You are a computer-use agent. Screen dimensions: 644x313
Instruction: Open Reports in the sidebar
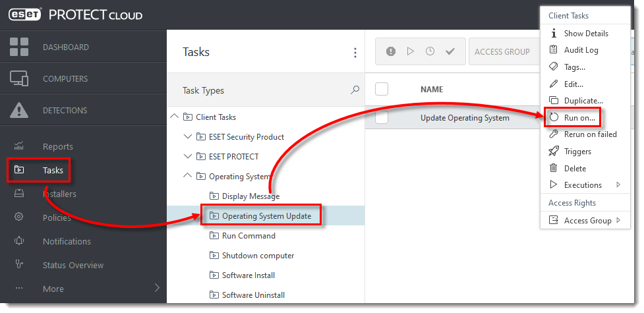pyautogui.click(x=57, y=146)
